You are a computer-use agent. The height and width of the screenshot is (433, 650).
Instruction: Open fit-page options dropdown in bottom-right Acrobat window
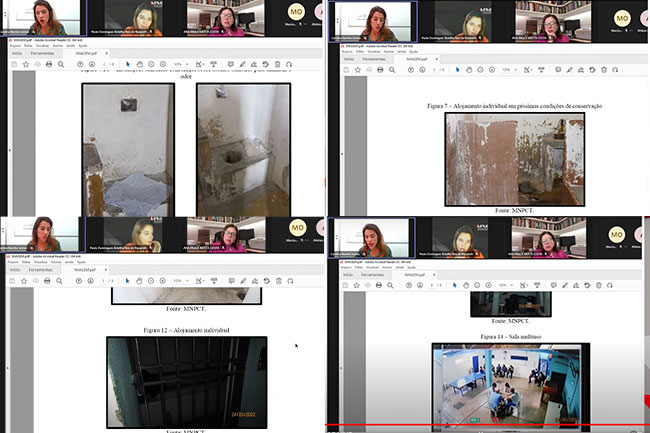click(524, 285)
